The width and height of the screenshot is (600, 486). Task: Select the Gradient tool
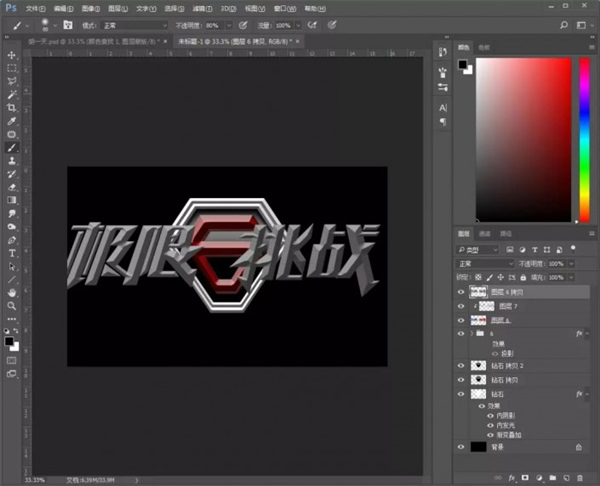coord(11,200)
